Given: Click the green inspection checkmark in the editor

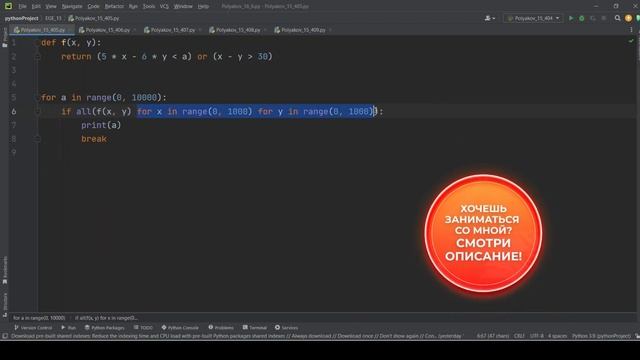Looking at the screenshot, I should (631, 41).
